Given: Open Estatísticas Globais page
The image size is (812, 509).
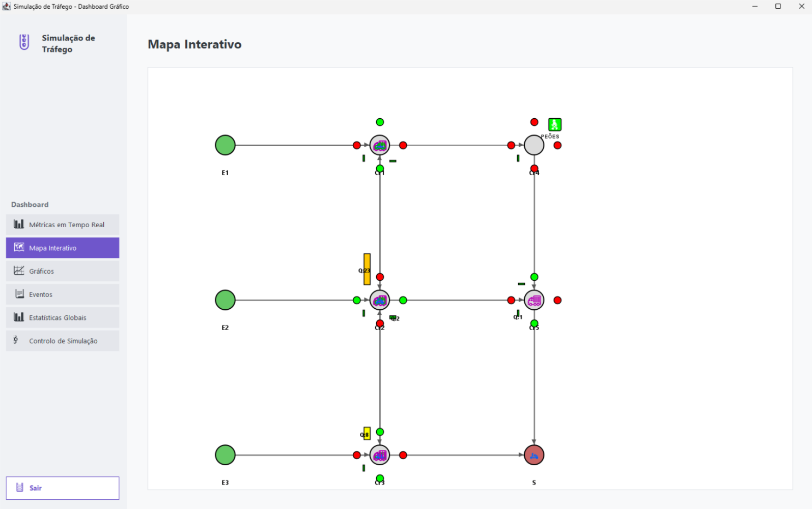Looking at the screenshot, I should tap(63, 317).
